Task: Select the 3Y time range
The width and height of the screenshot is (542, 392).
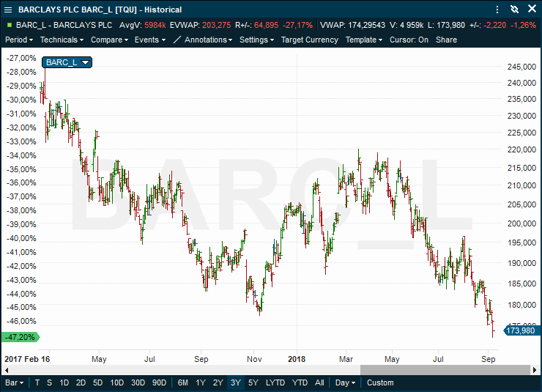Action: pos(235,382)
